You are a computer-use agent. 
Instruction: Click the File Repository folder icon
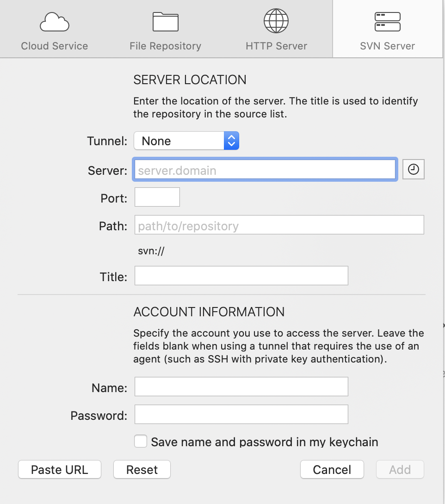click(165, 22)
